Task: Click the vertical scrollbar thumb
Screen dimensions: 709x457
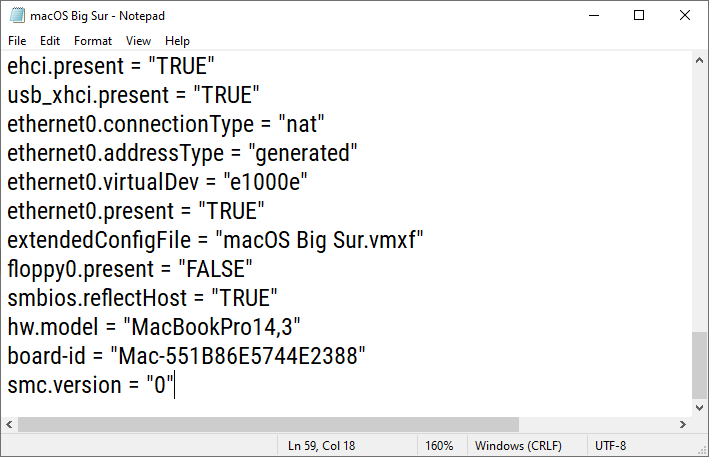Action: pyautogui.click(x=699, y=365)
